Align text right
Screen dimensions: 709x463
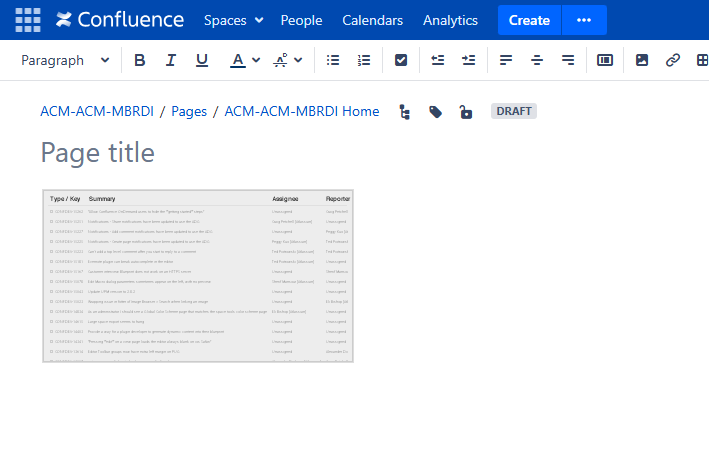point(567,60)
